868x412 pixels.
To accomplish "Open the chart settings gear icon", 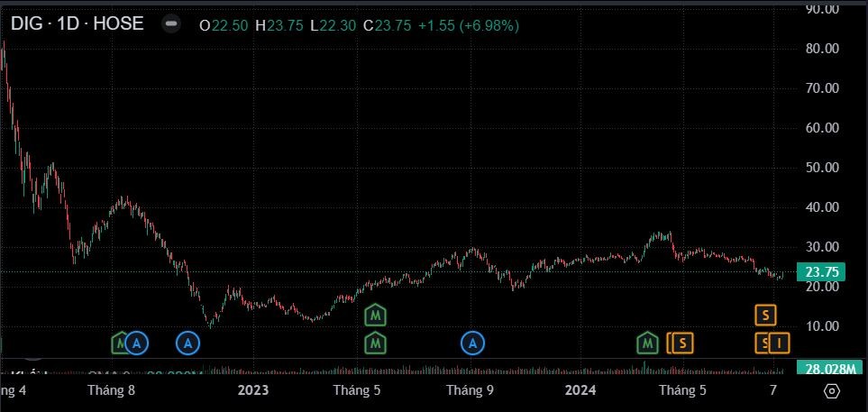I will [x=832, y=390].
